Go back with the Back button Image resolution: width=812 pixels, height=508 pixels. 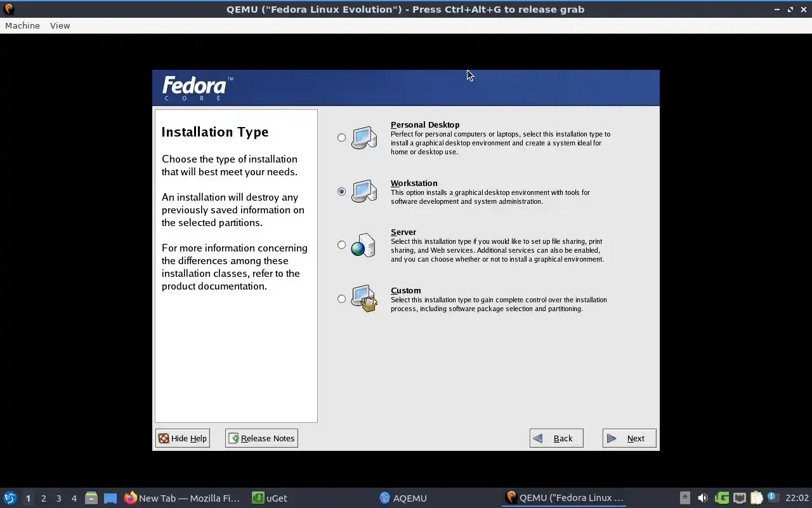click(x=556, y=438)
